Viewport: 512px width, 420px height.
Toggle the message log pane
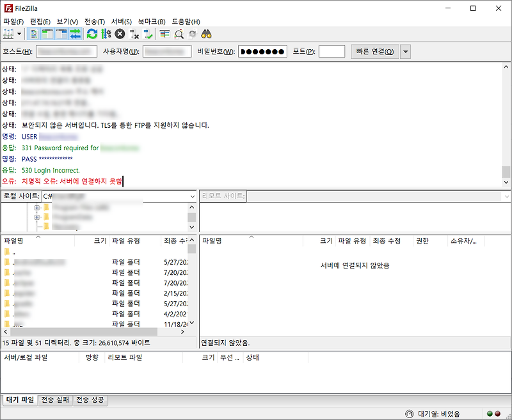click(x=33, y=34)
